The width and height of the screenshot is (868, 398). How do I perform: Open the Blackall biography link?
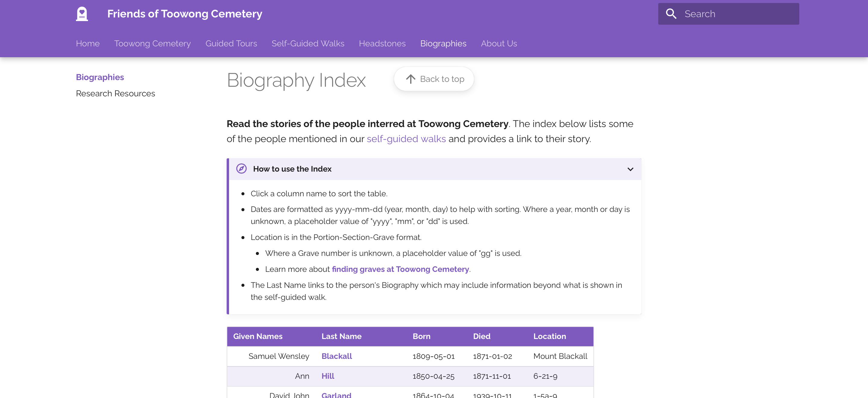[337, 356]
